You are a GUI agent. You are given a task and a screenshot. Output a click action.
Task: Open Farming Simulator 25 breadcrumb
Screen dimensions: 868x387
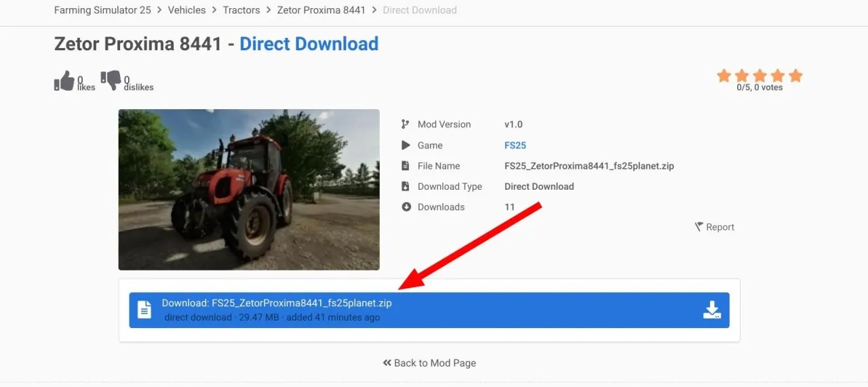tap(102, 10)
